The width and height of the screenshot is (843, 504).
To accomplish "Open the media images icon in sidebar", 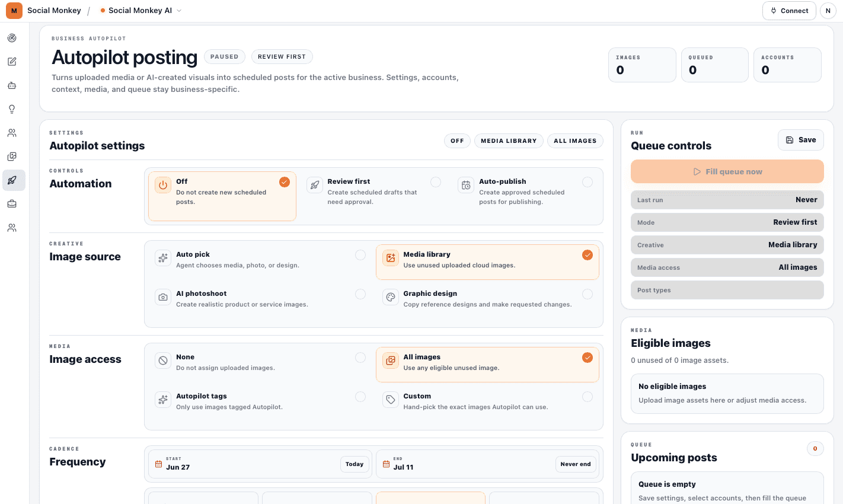I will [x=12, y=157].
